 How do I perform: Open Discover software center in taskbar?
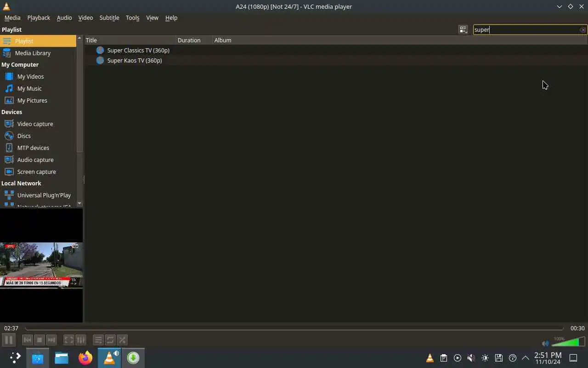click(38, 357)
